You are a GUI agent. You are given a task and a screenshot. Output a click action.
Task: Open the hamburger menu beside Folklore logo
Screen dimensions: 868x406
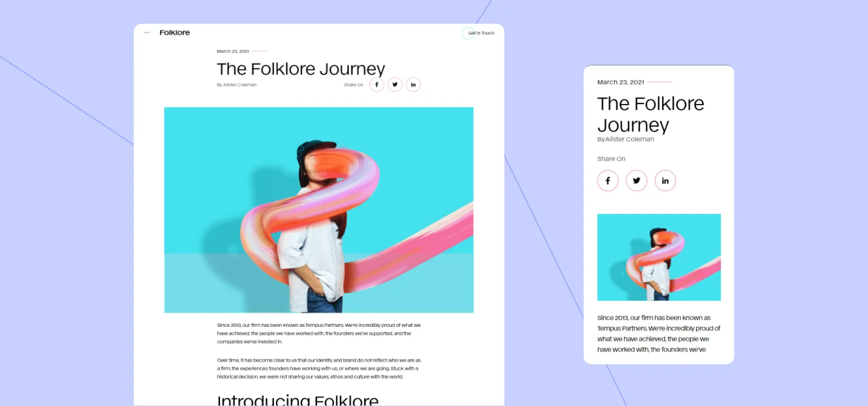point(147,33)
